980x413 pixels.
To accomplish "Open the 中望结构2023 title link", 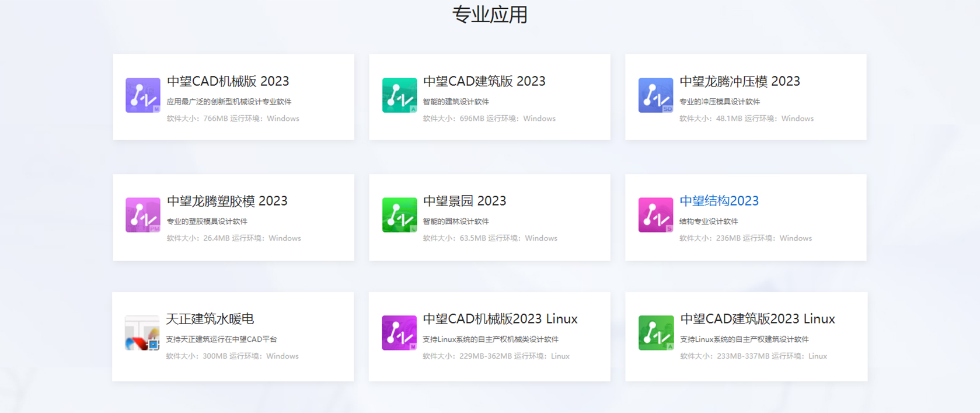I will coord(719,201).
